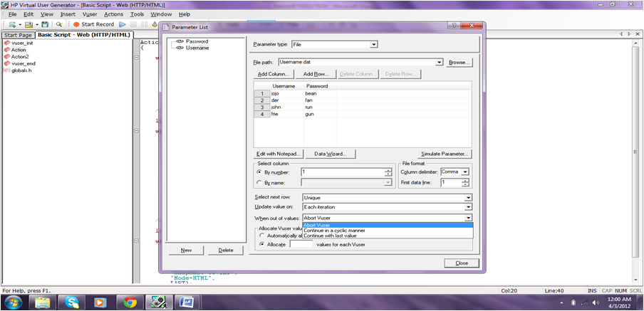644x311 pixels.
Task: Click the VuGen taskbar icon
Action: point(159,302)
